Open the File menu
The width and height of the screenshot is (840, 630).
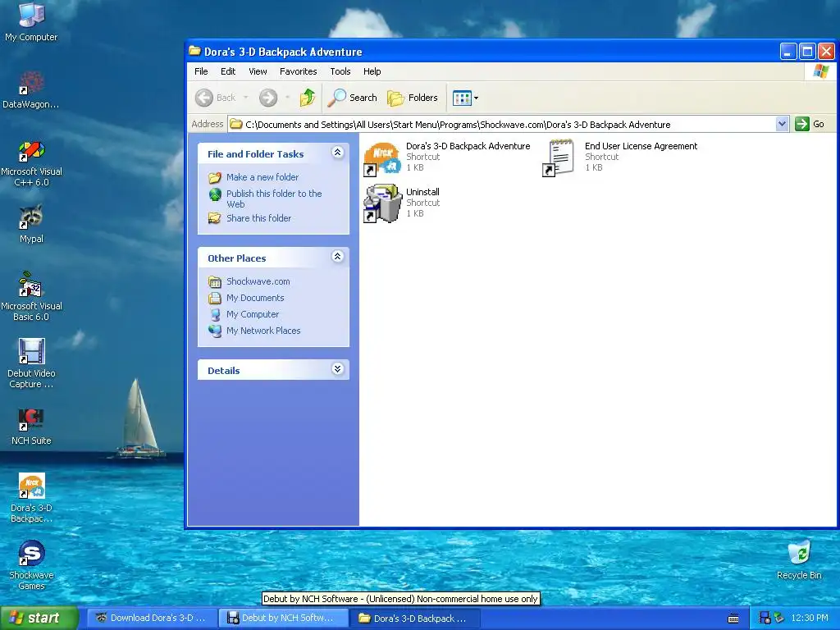coord(201,71)
